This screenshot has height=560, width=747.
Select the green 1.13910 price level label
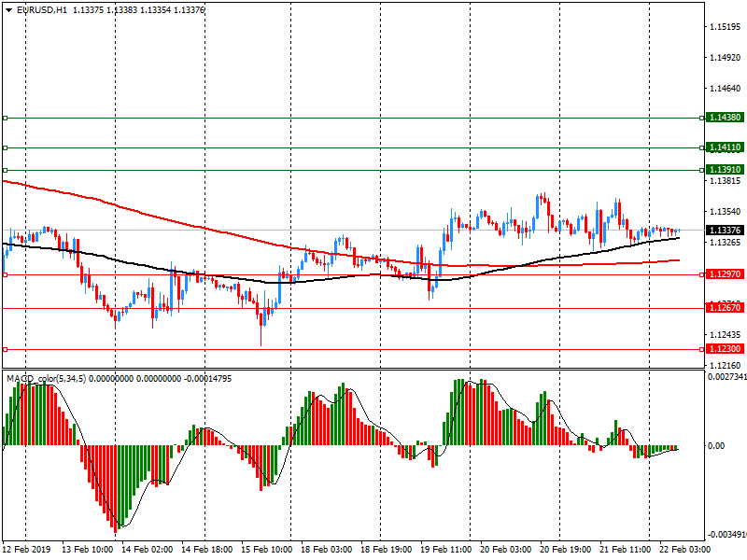[x=725, y=170]
